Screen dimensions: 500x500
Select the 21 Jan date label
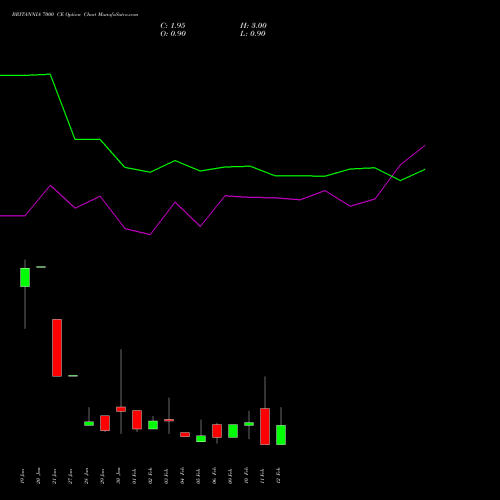click(x=54, y=476)
